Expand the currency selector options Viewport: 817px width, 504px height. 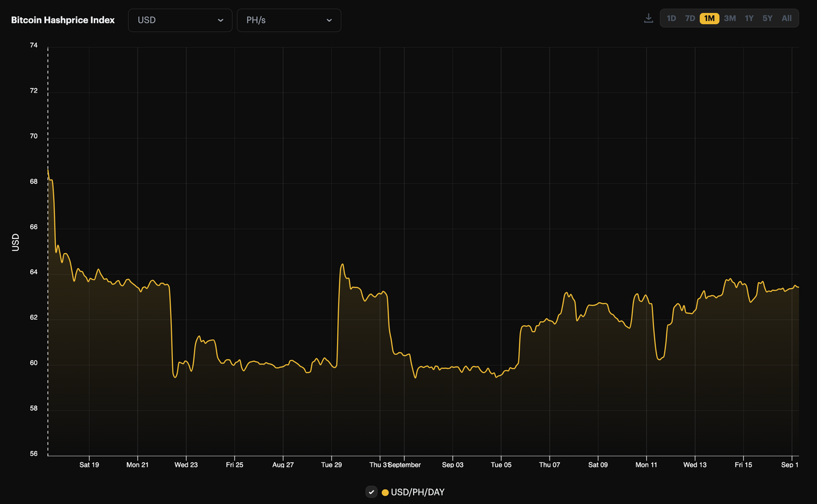point(180,20)
